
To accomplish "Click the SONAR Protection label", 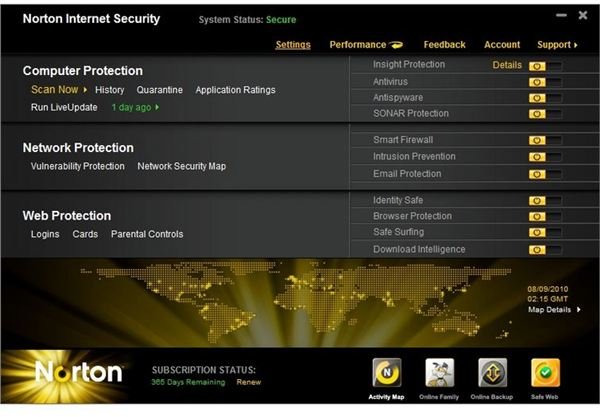I will click(411, 113).
